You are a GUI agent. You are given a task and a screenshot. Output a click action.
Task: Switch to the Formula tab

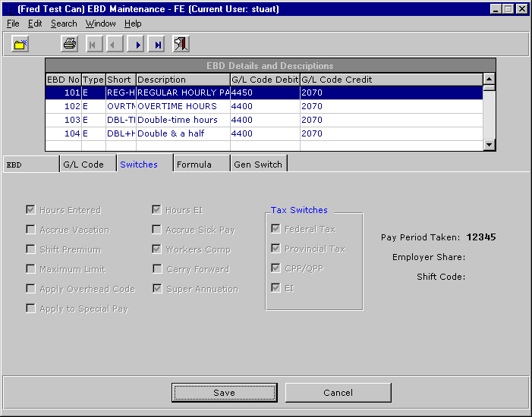click(194, 165)
